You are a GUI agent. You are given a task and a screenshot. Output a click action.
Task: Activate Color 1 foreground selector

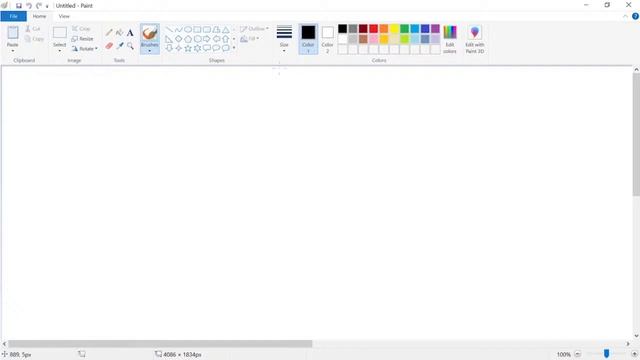[x=308, y=39]
